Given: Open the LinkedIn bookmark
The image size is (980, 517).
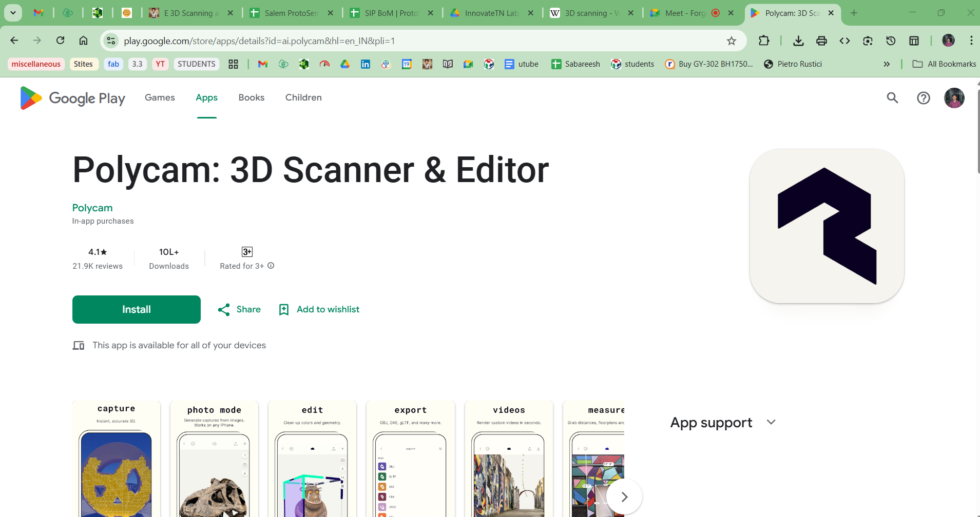Looking at the screenshot, I should [x=366, y=64].
